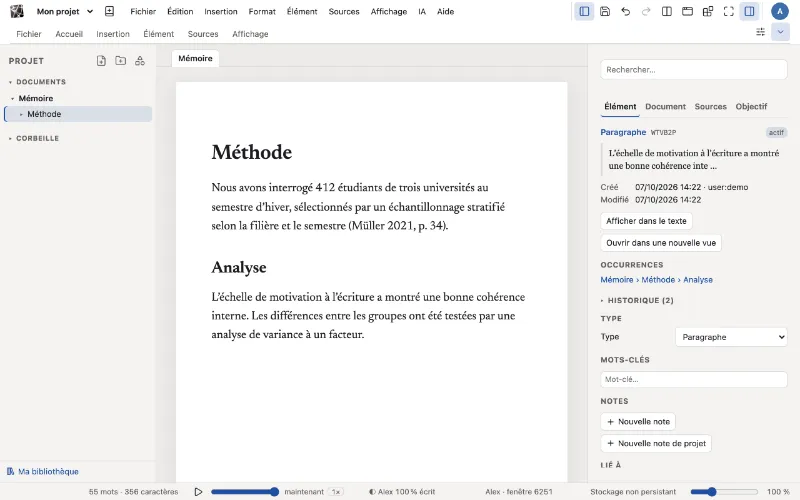Select the Accueil ribbon tab
800x500 pixels.
[x=69, y=34]
